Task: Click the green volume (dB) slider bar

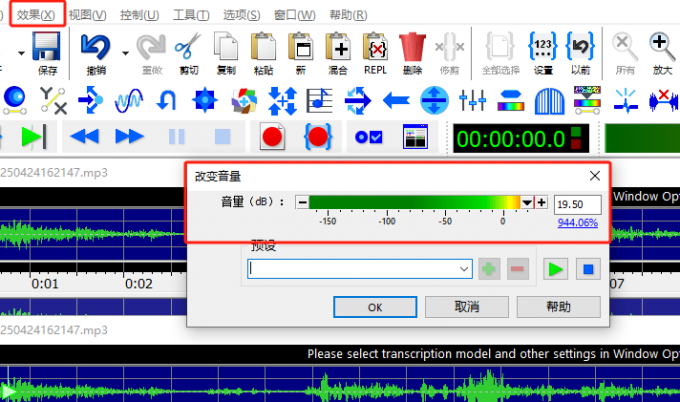Action: 415,203
